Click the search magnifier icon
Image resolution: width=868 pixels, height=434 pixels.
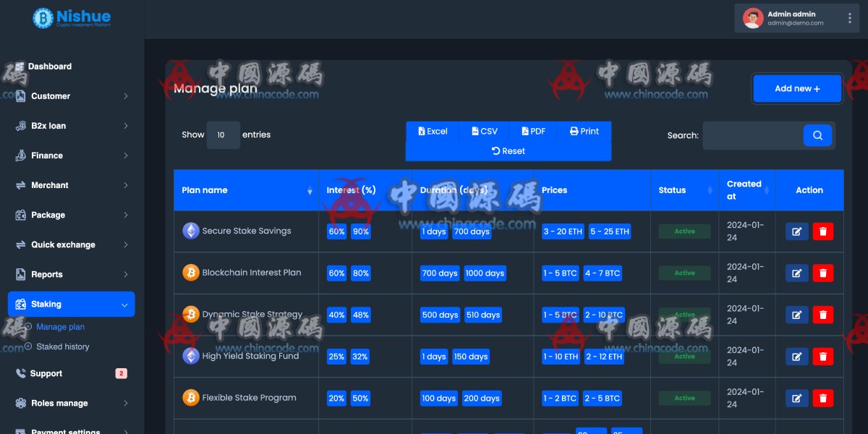[817, 135]
